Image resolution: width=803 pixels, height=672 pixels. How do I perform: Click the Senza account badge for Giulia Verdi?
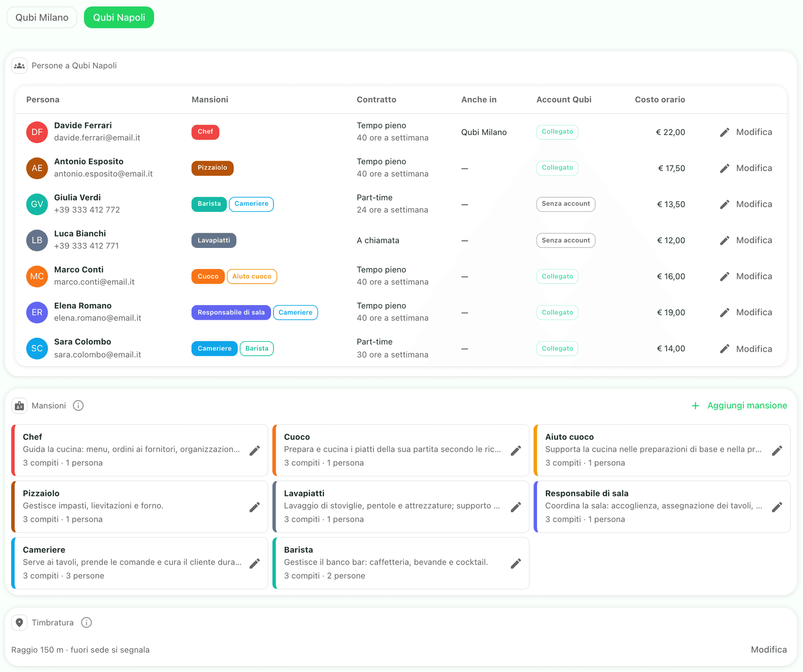click(566, 204)
